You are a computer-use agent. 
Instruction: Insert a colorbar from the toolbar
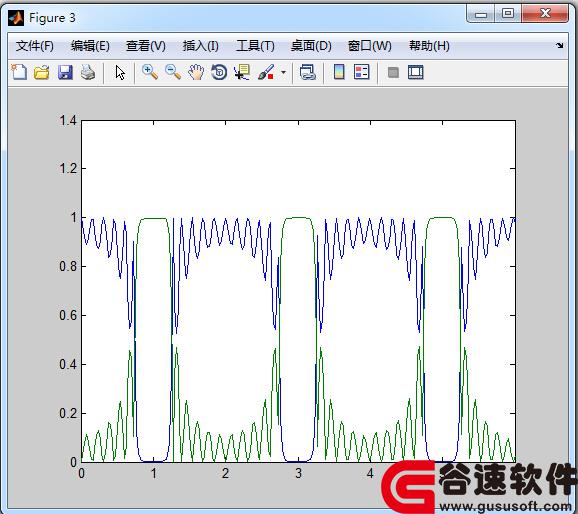339,72
